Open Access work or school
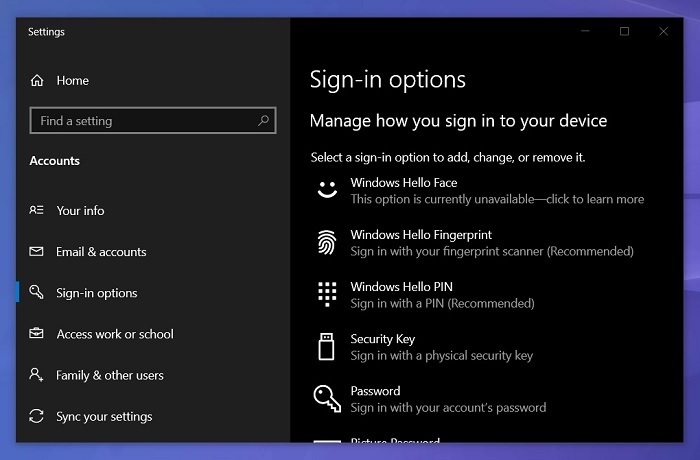 (115, 334)
